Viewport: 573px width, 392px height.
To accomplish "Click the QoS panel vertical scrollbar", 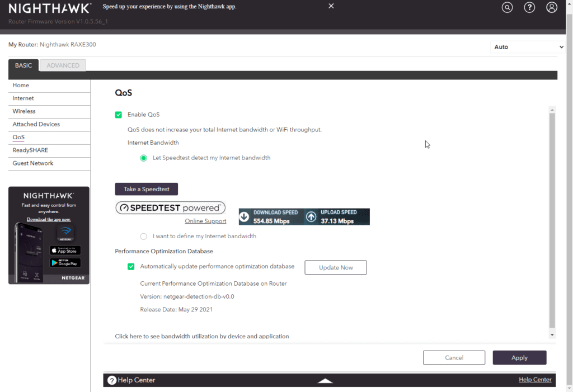I will pos(552,221).
